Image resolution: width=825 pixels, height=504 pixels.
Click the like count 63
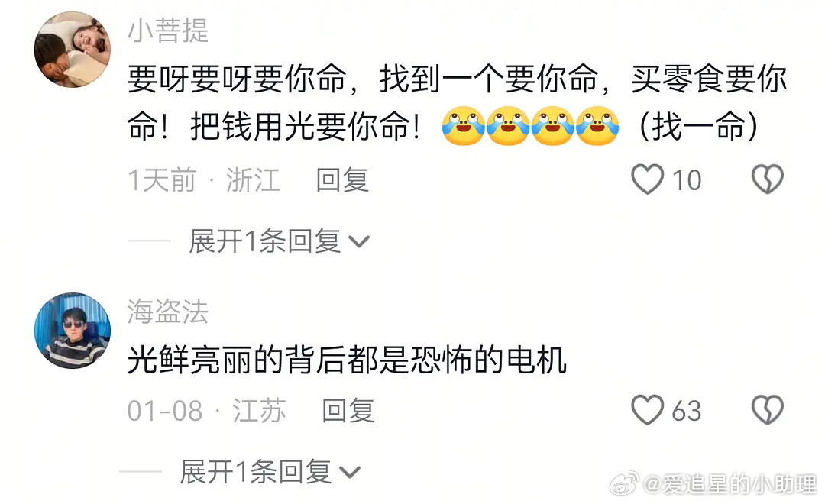pos(687,411)
